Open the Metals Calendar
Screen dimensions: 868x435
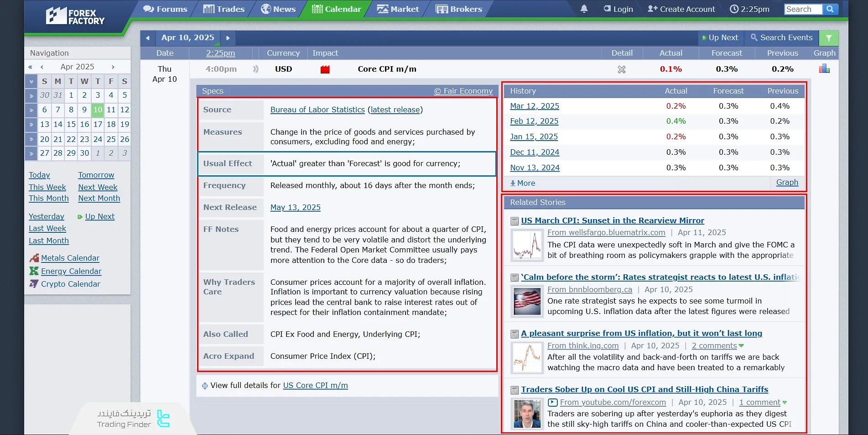(x=70, y=258)
